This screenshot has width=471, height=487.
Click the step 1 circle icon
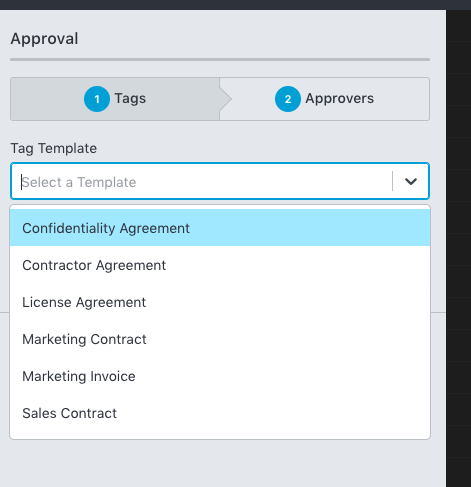click(97, 99)
